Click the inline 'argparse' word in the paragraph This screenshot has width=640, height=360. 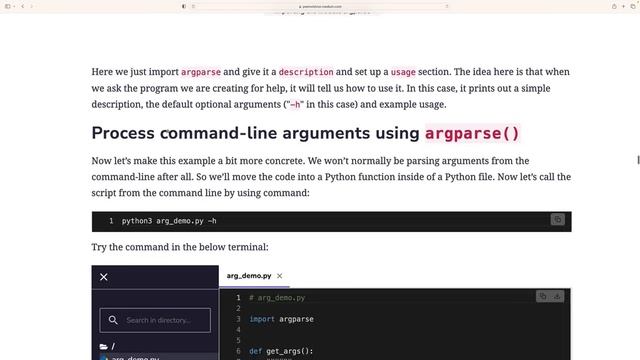tap(201, 72)
